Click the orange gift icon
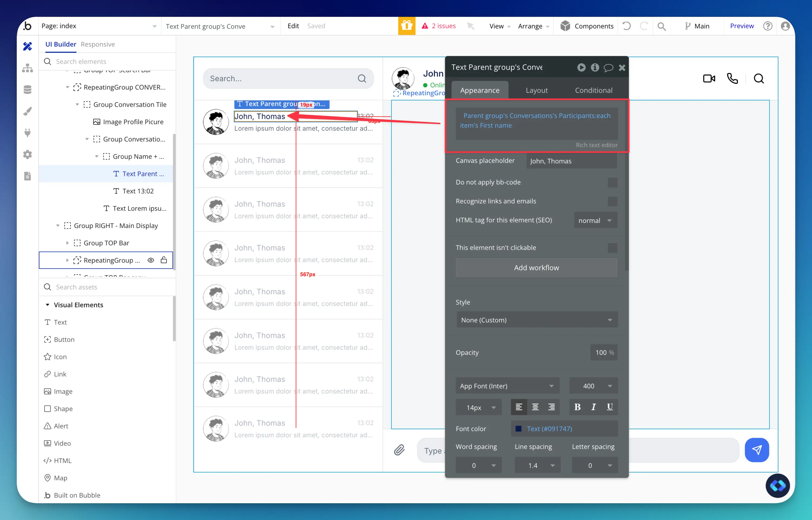 406,26
